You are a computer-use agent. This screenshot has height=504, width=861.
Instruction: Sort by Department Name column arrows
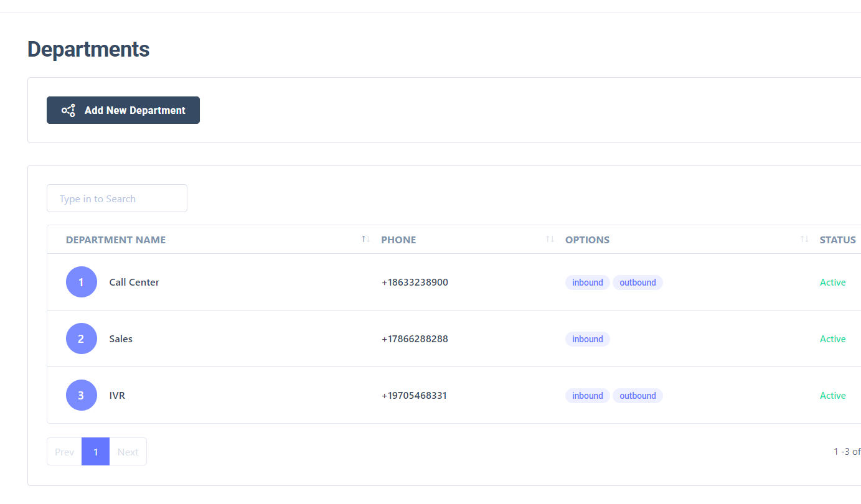(366, 239)
